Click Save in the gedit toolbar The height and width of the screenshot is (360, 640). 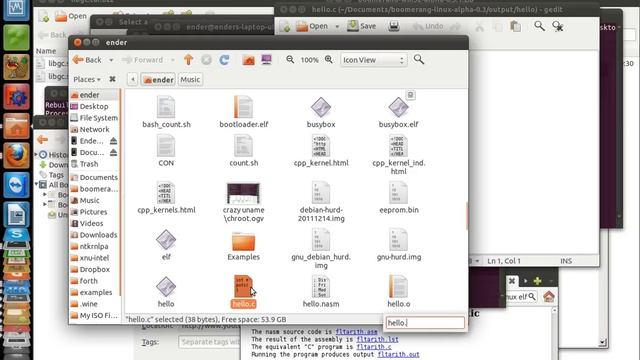click(362, 26)
